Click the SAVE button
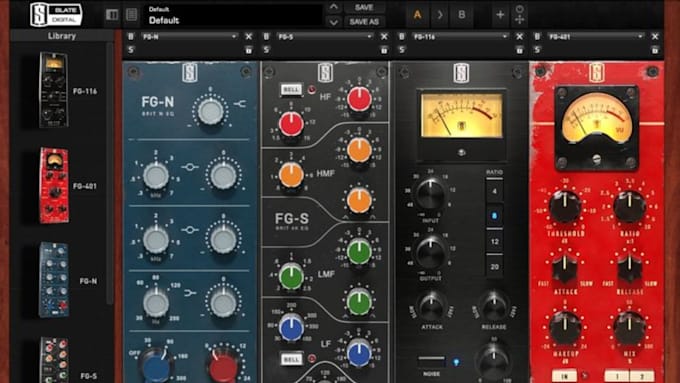The width and height of the screenshot is (680, 383). tap(364, 7)
